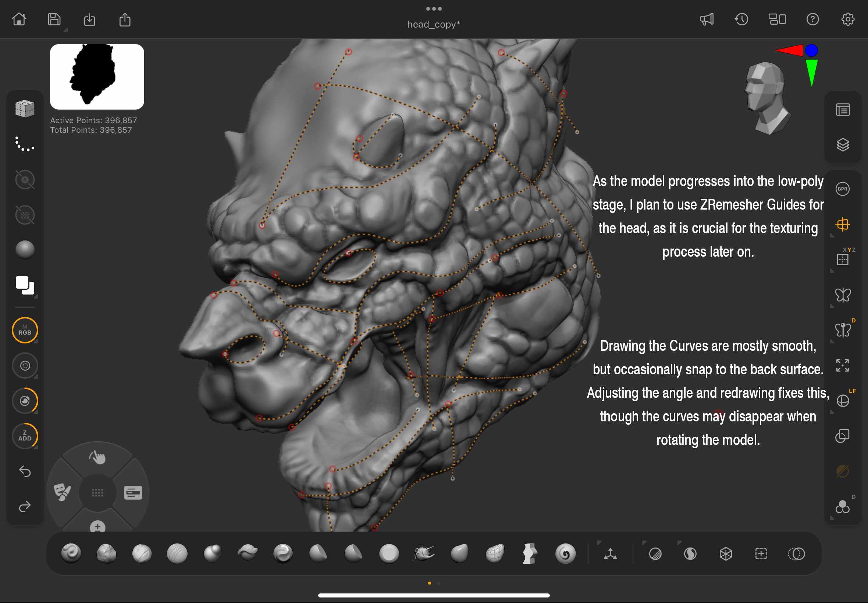This screenshot has width=868, height=603.
Task: Click the stroke dots icon
Action: (25, 144)
